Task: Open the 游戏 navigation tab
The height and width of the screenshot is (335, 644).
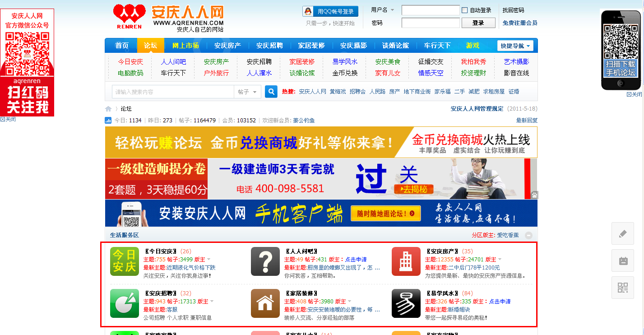Action: [473, 46]
